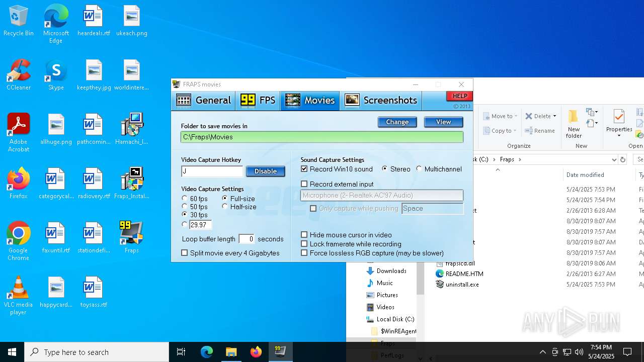Toggle Record Win10 sound checkbox
The width and height of the screenshot is (644, 362).
click(304, 169)
